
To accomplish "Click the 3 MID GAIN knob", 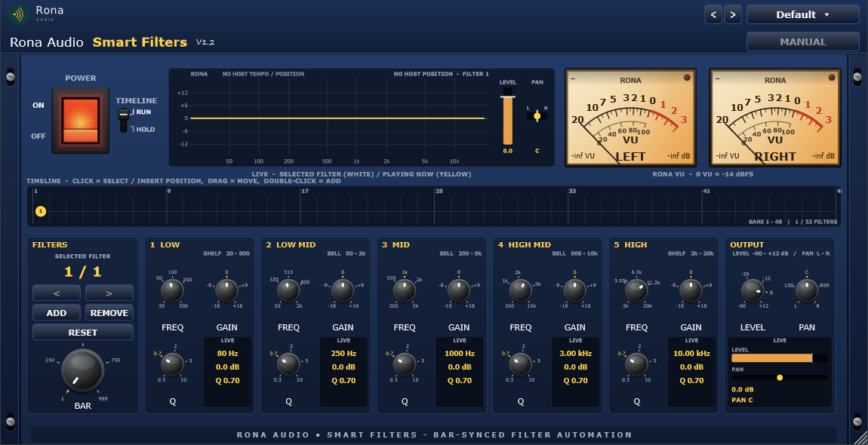I will [x=458, y=290].
